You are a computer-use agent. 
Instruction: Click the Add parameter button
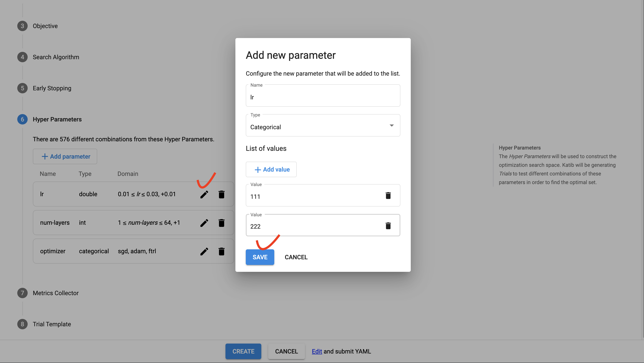[x=65, y=157]
